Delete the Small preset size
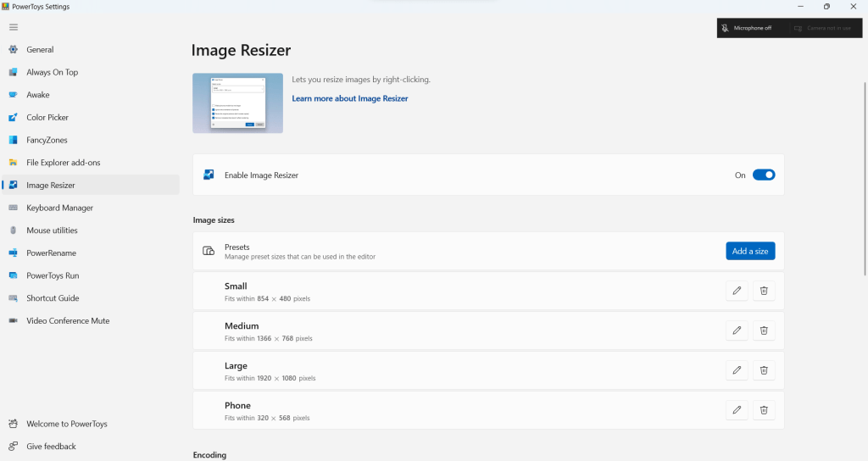This screenshot has height=461, width=868. click(x=764, y=291)
